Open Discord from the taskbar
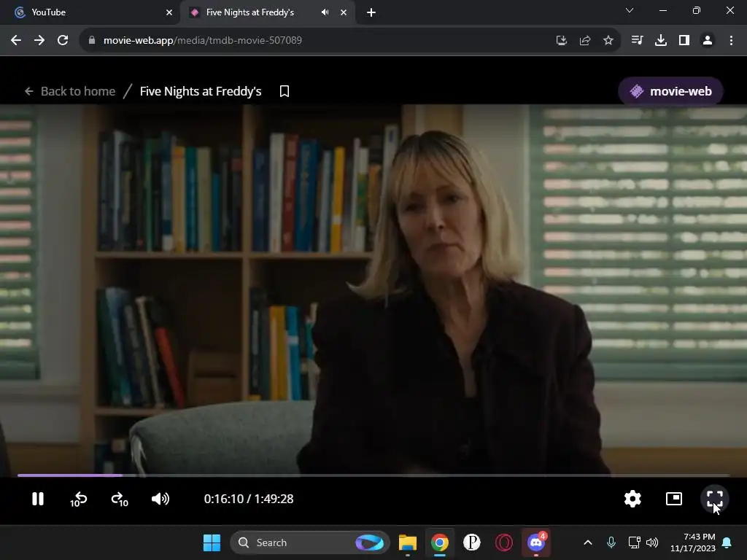The width and height of the screenshot is (747, 560). tap(536, 542)
